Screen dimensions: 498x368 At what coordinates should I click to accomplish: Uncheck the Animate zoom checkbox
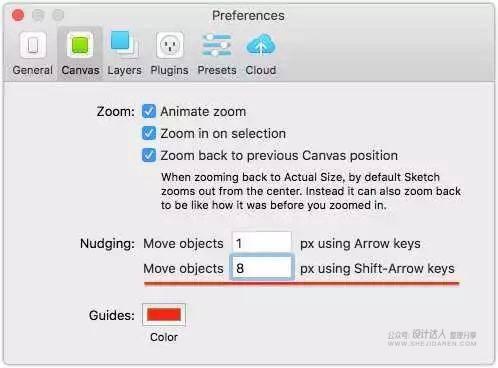[149, 111]
